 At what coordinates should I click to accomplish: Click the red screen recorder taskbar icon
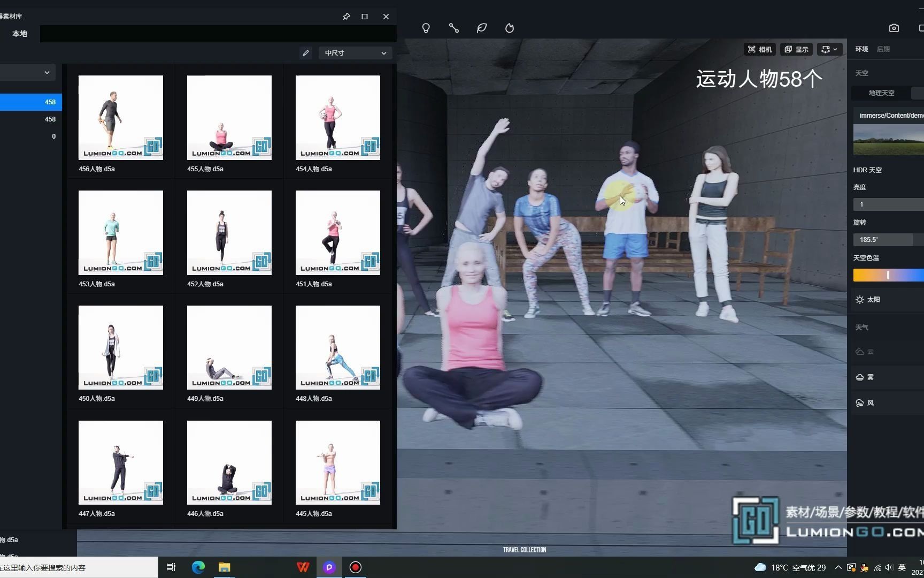coord(356,567)
